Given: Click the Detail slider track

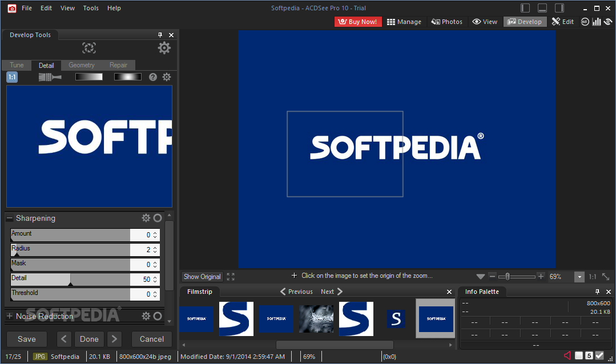Looking at the screenshot, I should pos(71,280).
